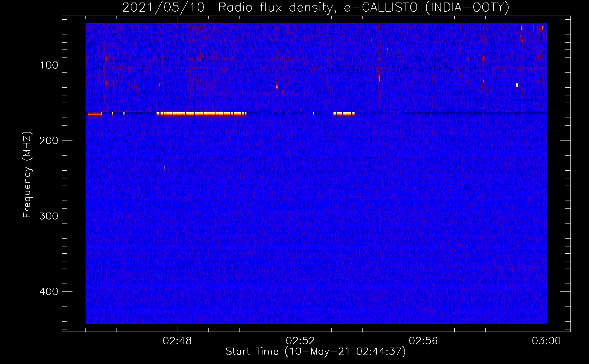Viewport: 589px width, 364px height.
Task: Select the 02:52 time tick label
Action: click(x=300, y=341)
